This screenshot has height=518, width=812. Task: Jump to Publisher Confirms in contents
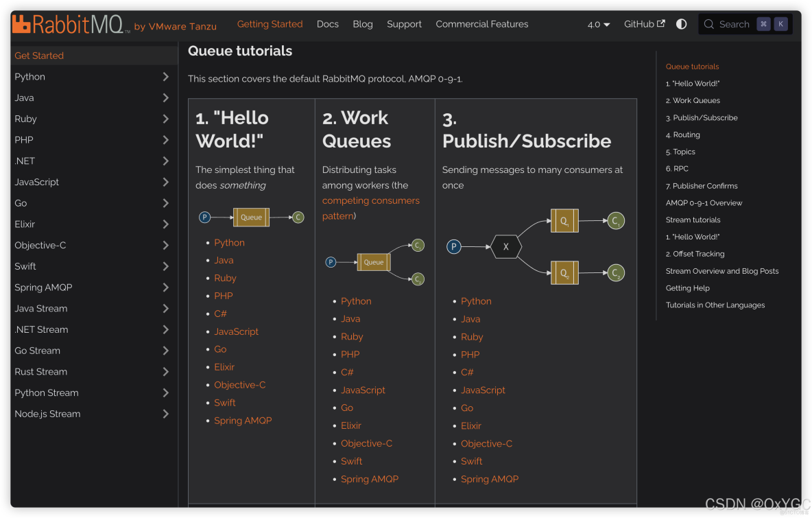702,186
